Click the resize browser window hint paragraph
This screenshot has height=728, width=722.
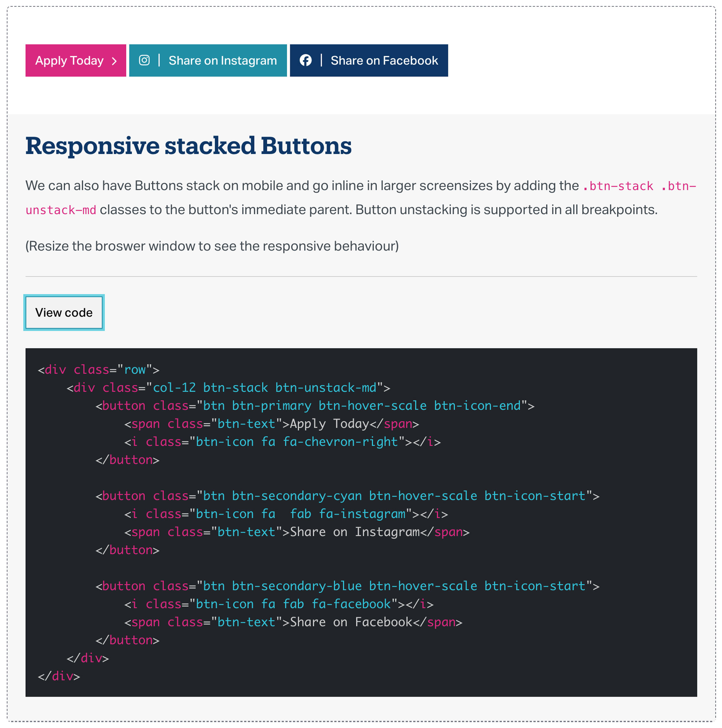pyautogui.click(x=212, y=246)
